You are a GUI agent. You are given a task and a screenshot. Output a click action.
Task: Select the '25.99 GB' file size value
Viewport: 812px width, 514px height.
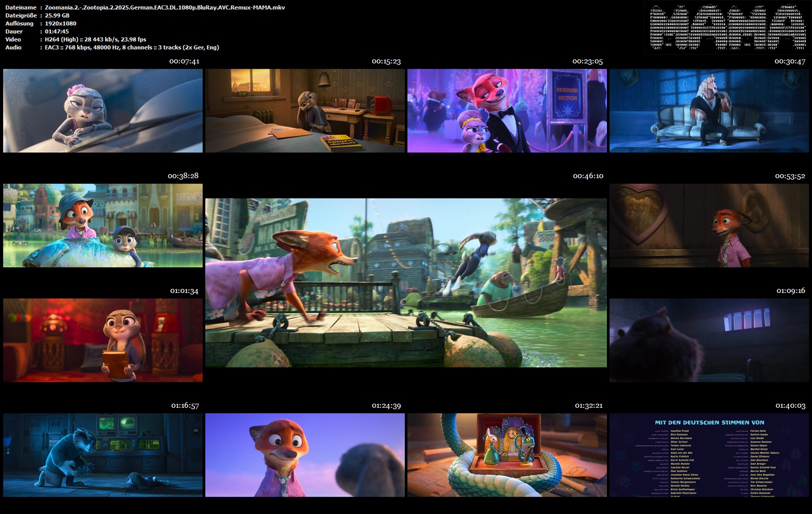[x=57, y=15]
